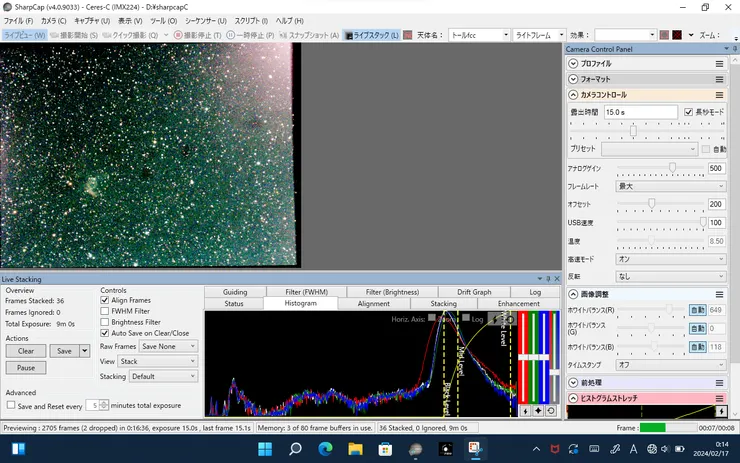740x463 pixels.
Task: Toggle the 長秒モード checkbox
Action: point(687,112)
